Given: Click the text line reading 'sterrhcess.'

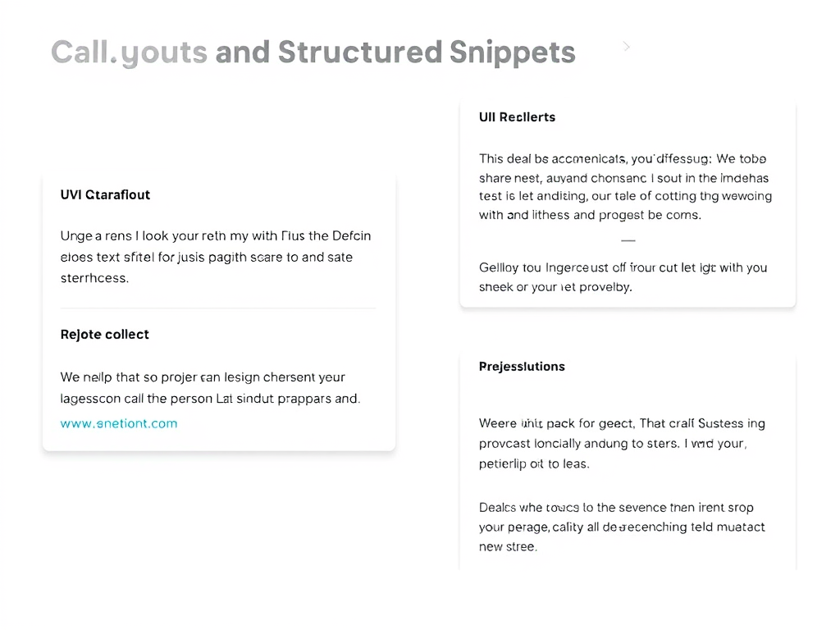Looking at the screenshot, I should 94,278.
